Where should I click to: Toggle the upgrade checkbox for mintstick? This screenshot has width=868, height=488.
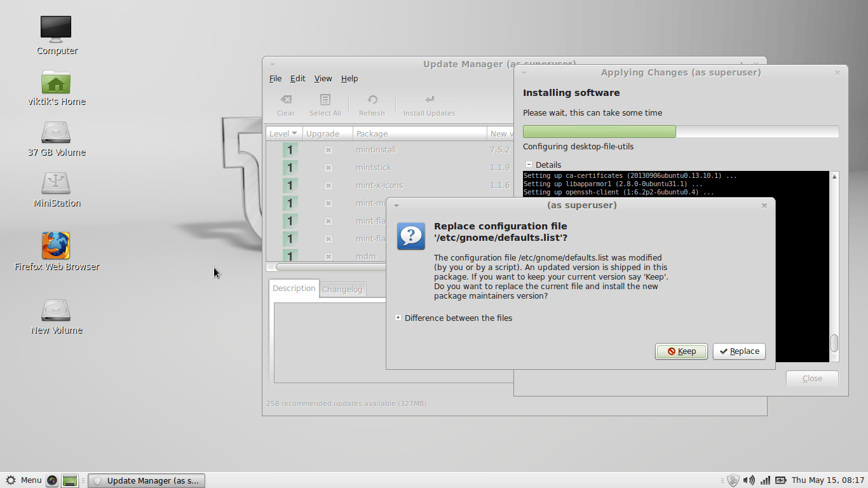pos(329,168)
